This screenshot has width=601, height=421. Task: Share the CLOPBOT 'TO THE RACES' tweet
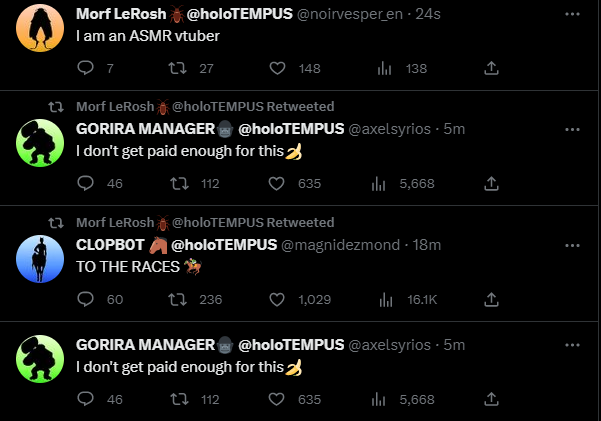(x=491, y=299)
